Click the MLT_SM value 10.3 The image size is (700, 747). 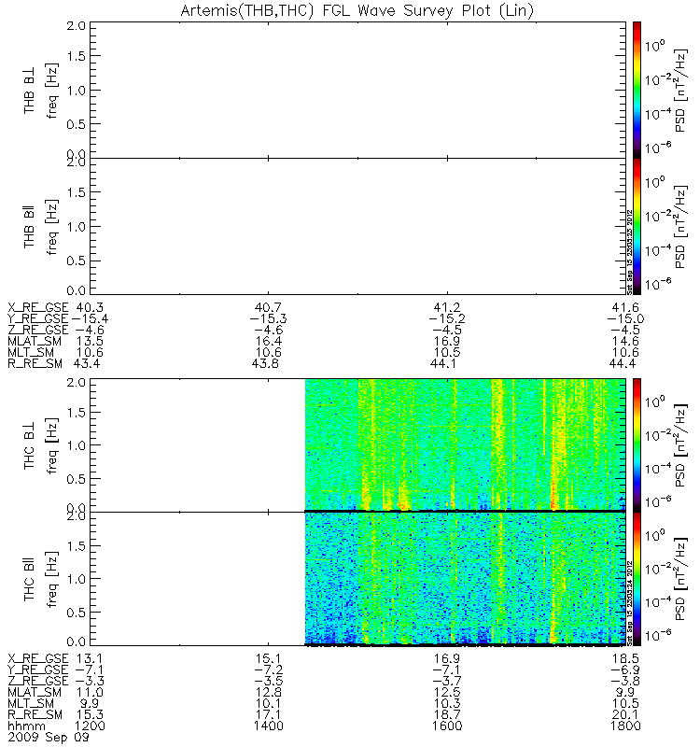click(x=447, y=703)
